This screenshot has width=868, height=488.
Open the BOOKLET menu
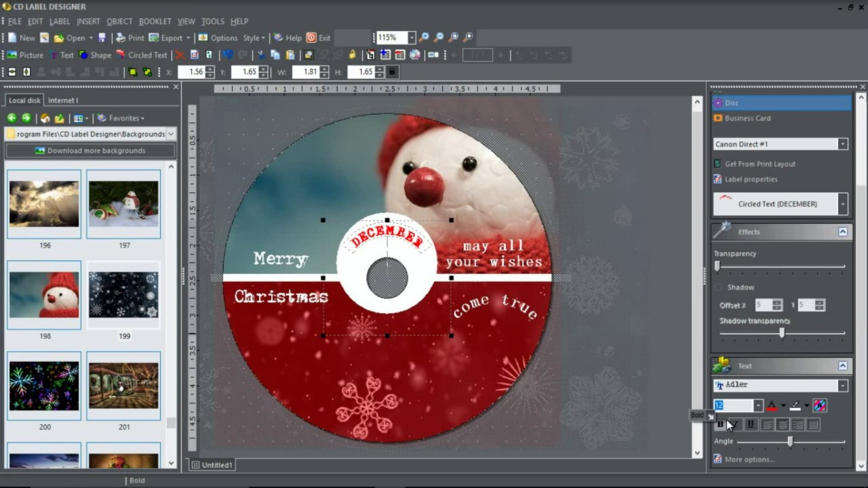[x=155, y=21]
